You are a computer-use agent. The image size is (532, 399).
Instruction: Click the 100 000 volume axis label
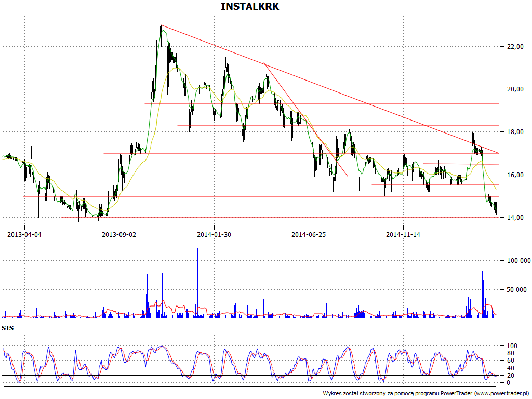pos(519,261)
